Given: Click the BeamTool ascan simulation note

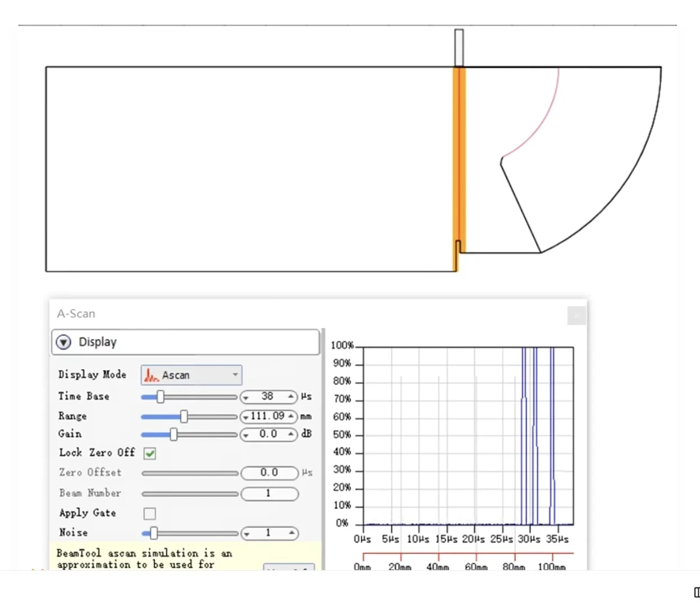Looking at the screenshot, I should tap(144, 559).
